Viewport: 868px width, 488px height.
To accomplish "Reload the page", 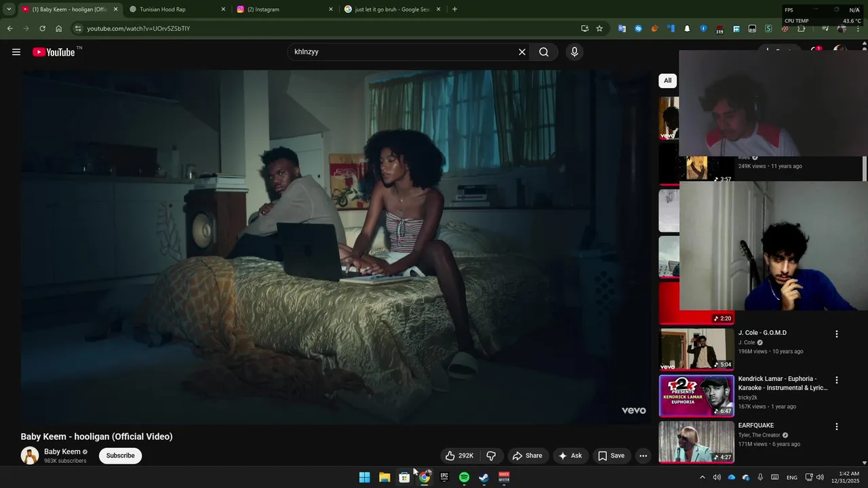I will [42, 28].
